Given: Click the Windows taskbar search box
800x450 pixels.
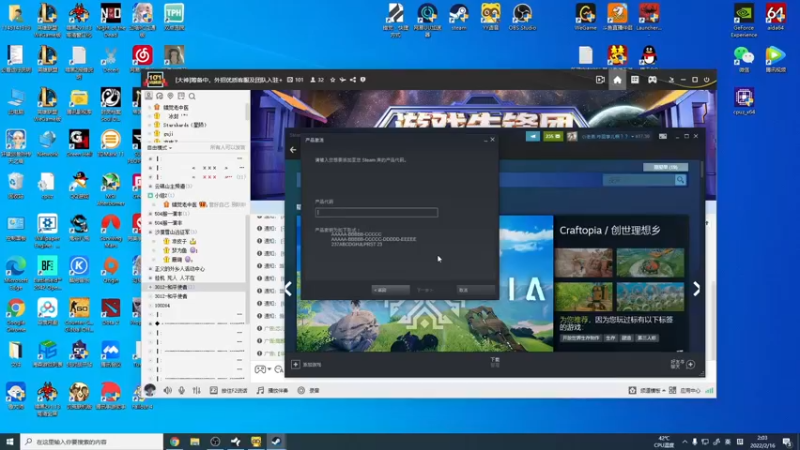Looking at the screenshot, I should pyautogui.click(x=92, y=441).
